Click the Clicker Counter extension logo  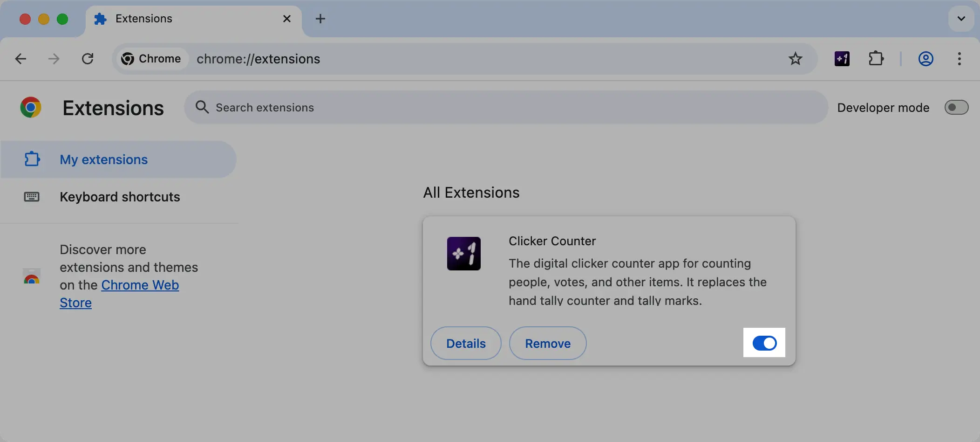click(463, 254)
